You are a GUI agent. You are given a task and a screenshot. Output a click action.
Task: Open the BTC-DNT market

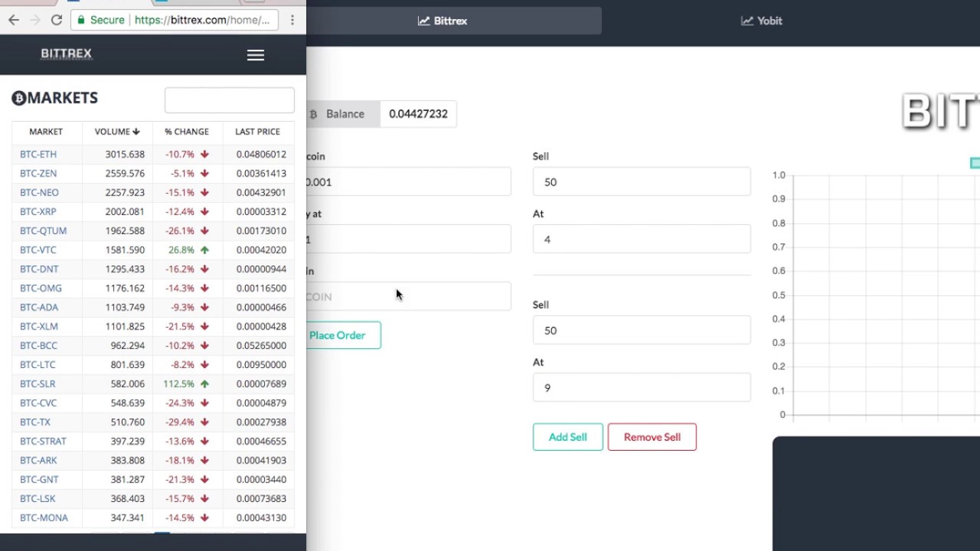coord(39,269)
